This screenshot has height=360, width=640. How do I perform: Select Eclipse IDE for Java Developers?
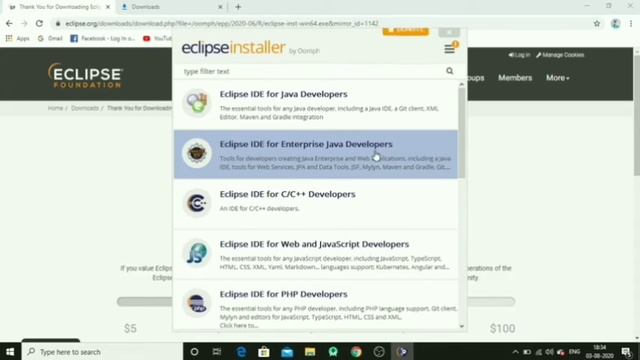coord(316,105)
